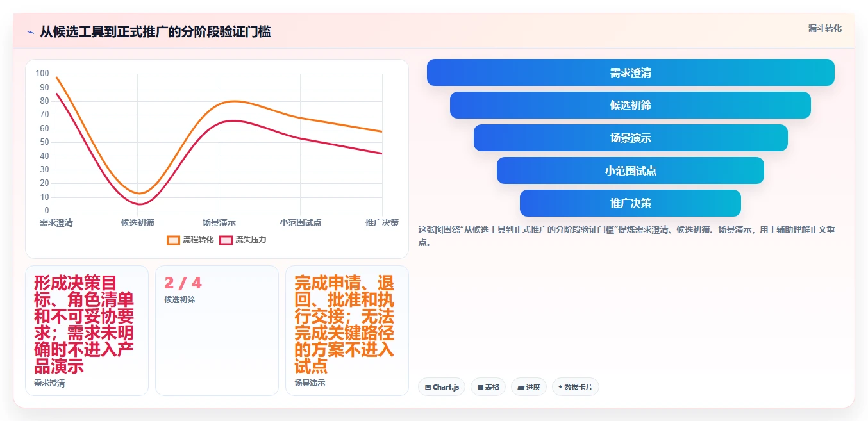This screenshot has width=868, height=421.
Task: Toggle the 流程转化 legend item
Action: [190, 240]
